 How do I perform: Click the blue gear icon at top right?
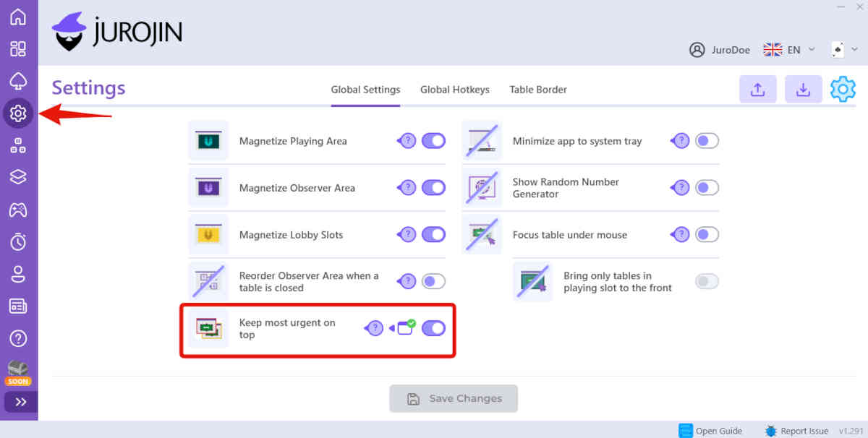coord(843,90)
